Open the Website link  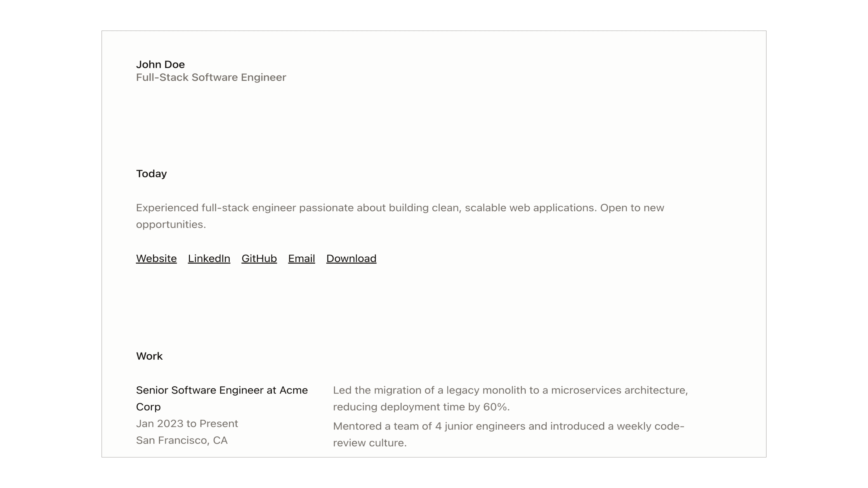point(156,258)
